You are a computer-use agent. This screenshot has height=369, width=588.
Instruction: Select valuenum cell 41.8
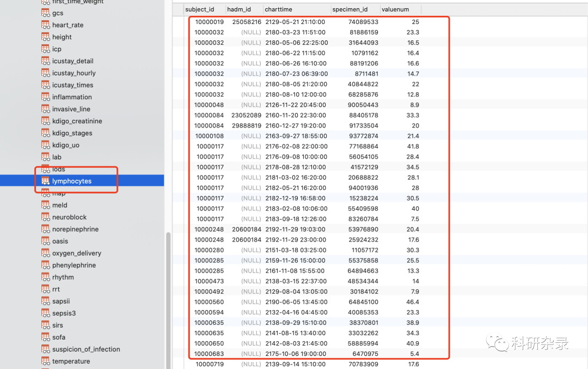point(413,147)
